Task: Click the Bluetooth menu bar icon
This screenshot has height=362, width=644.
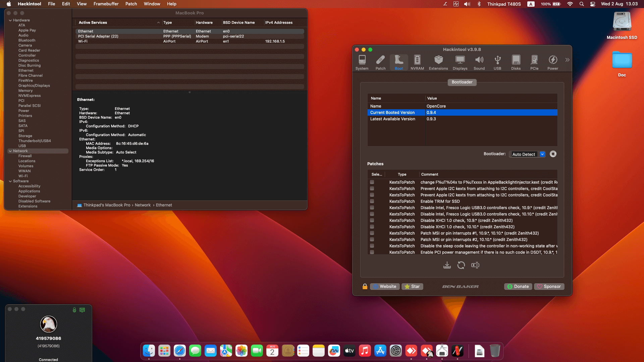Action: (x=479, y=4)
